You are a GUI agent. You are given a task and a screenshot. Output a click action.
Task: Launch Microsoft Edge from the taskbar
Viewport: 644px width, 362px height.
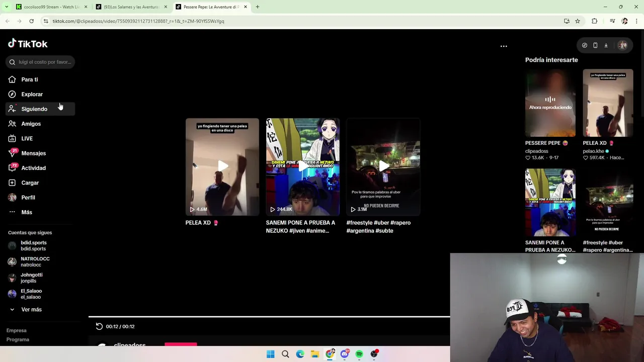[x=300, y=354]
